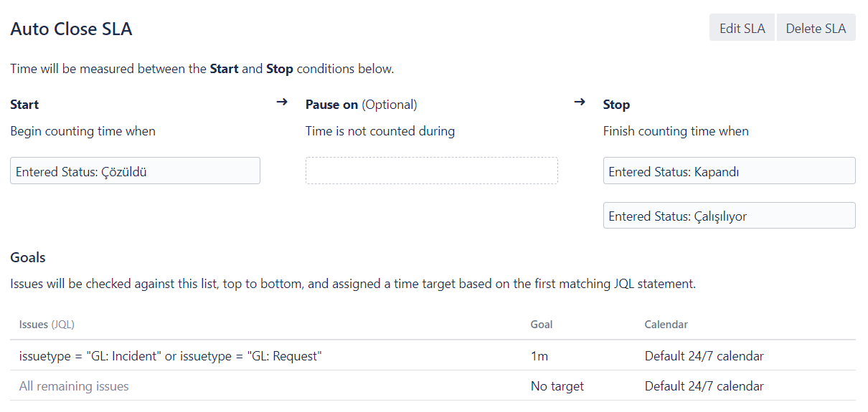Click the Edit SLA button

pos(742,29)
